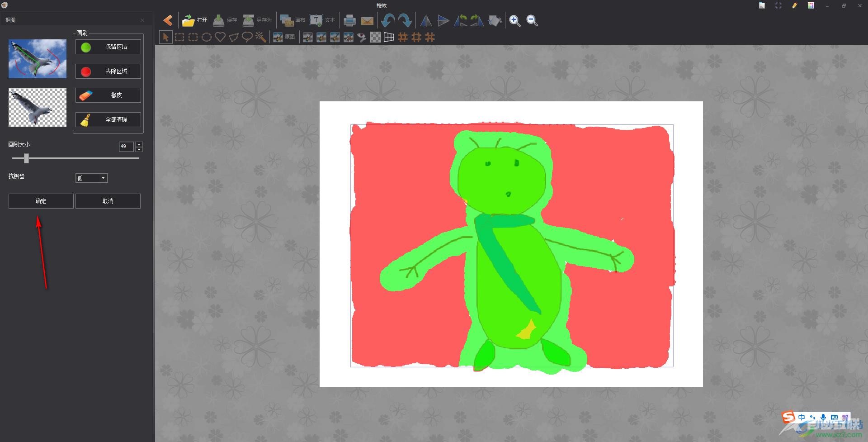Viewport: 868px width, 442px height.
Task: Decrease brush size with down stepper
Action: (139, 149)
